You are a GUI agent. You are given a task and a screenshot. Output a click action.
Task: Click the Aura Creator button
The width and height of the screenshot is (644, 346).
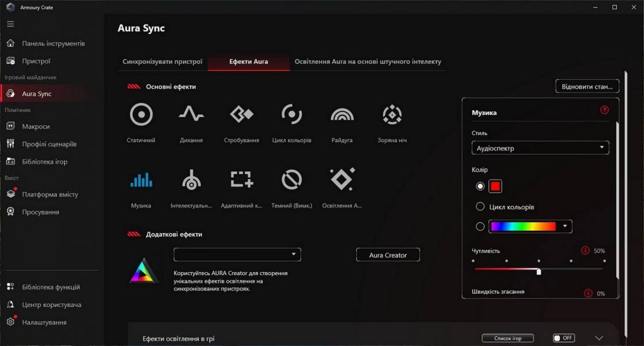pos(388,255)
